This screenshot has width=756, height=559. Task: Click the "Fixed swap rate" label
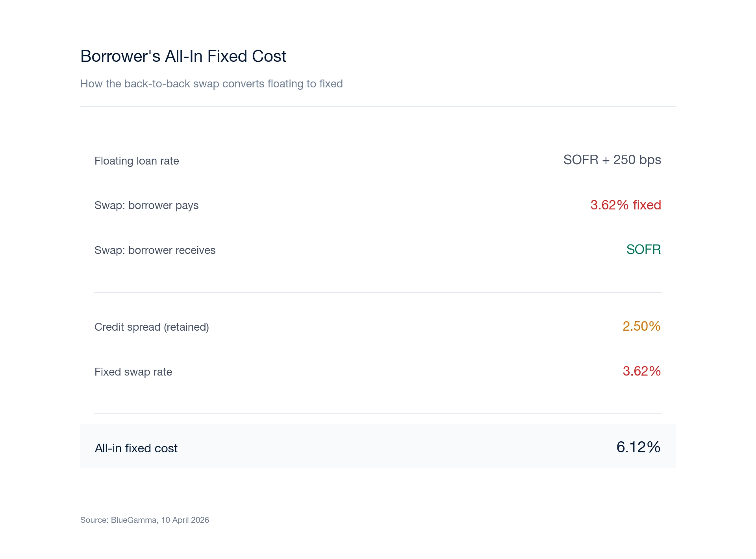[x=133, y=371]
